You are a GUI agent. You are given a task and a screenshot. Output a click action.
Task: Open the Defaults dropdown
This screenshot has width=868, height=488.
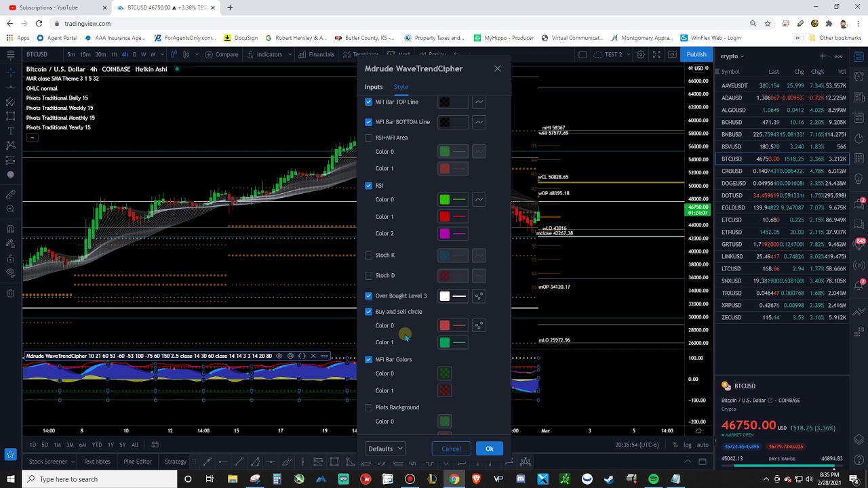click(385, 449)
